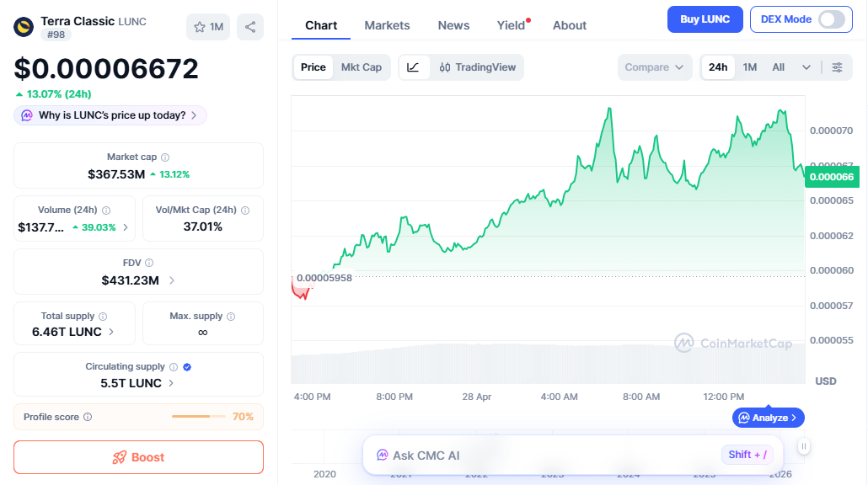Collapse the Ask CMC AI bar chevron
The image size is (868, 485).
803,445
